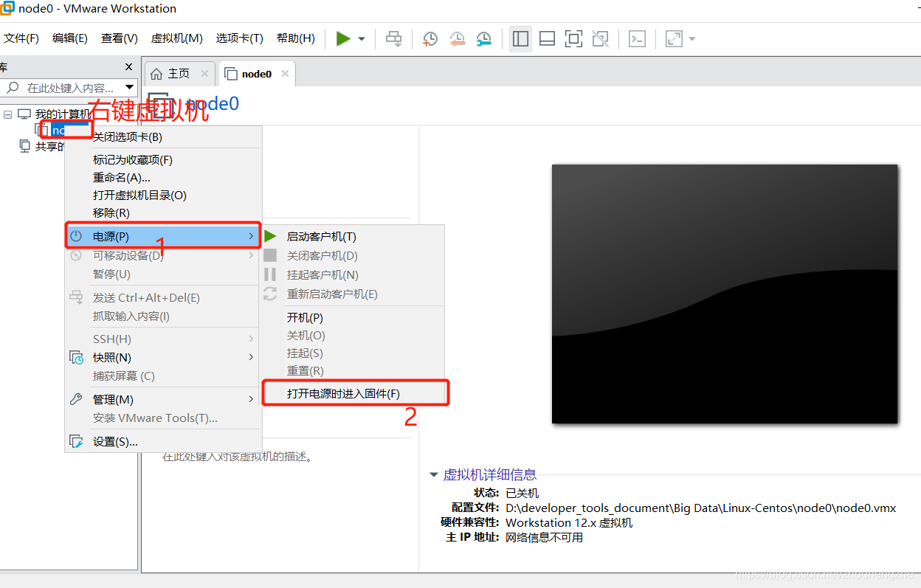The width and height of the screenshot is (921, 588).
Task: Click the Workstation 12.x 虚拟机 compatibility value
Action: click(x=569, y=522)
